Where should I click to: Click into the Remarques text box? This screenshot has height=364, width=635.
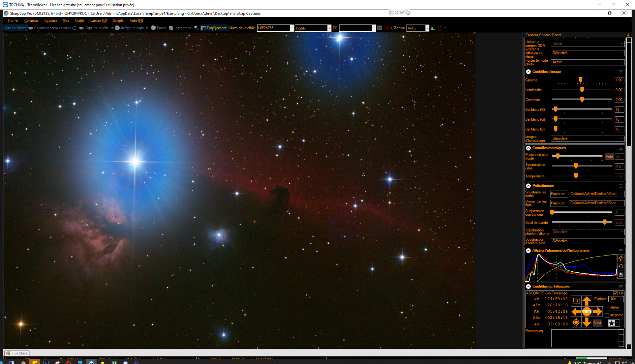pyautogui.click(x=585, y=338)
